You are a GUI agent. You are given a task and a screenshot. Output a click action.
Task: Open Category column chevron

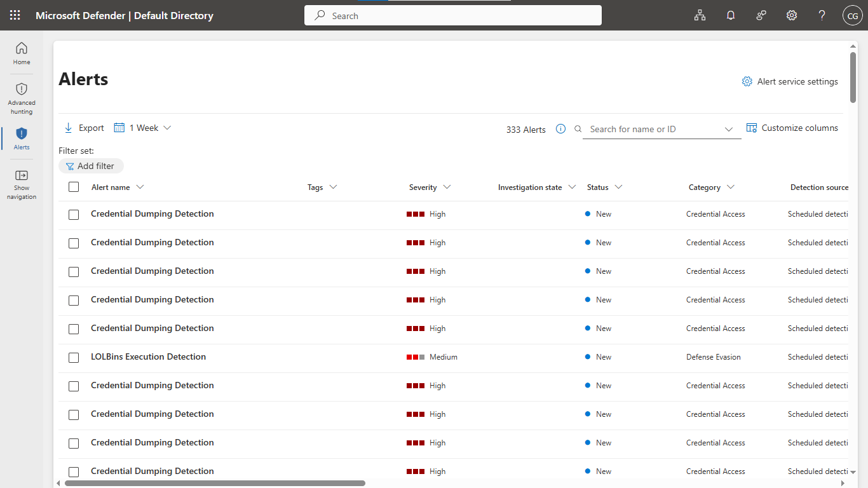pyautogui.click(x=731, y=187)
